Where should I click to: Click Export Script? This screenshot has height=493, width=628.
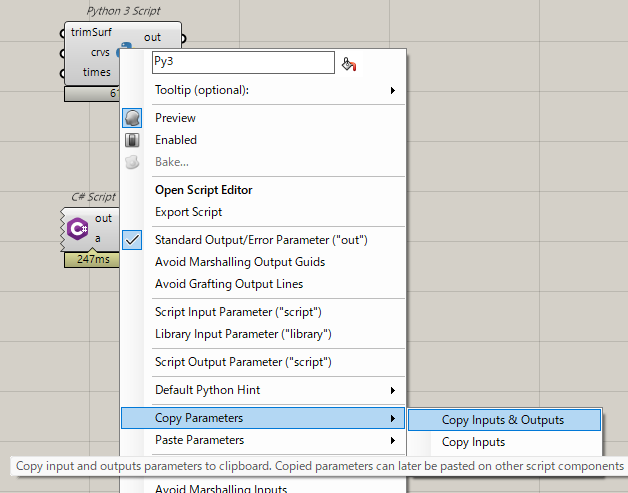[x=189, y=212]
